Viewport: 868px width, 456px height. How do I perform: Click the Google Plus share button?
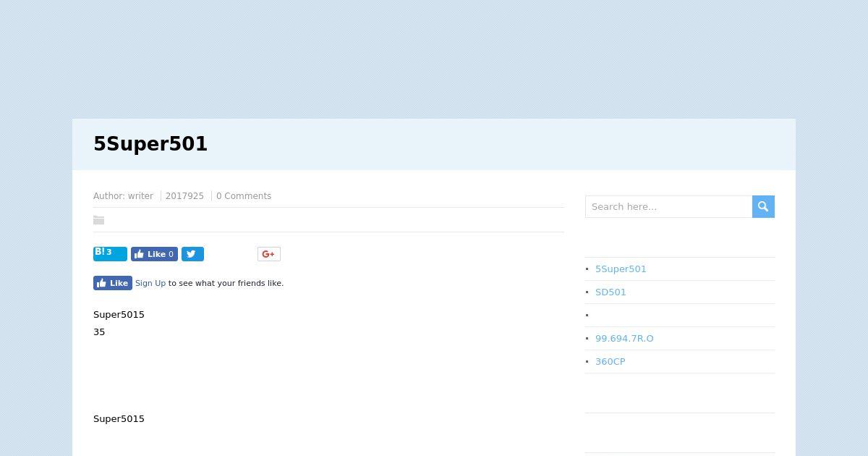point(269,254)
